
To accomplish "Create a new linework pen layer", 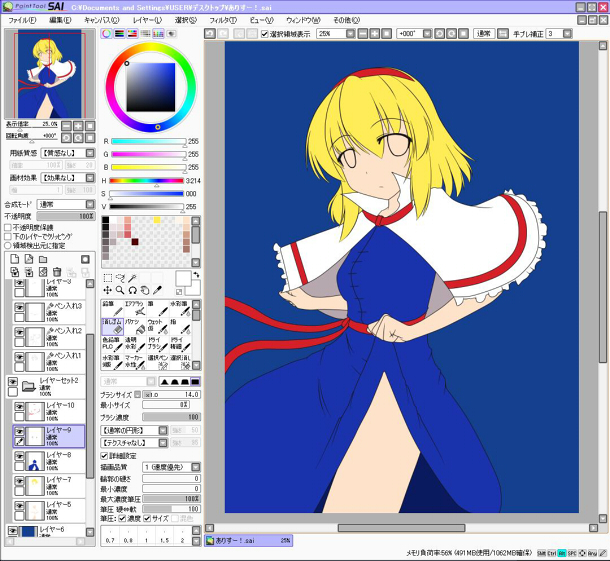I will (29, 259).
